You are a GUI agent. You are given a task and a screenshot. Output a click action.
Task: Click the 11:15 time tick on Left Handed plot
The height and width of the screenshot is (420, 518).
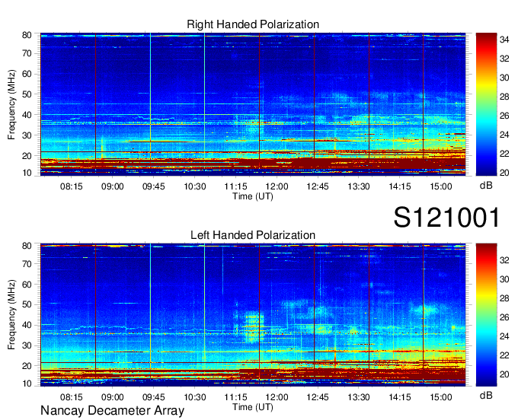[x=235, y=397]
